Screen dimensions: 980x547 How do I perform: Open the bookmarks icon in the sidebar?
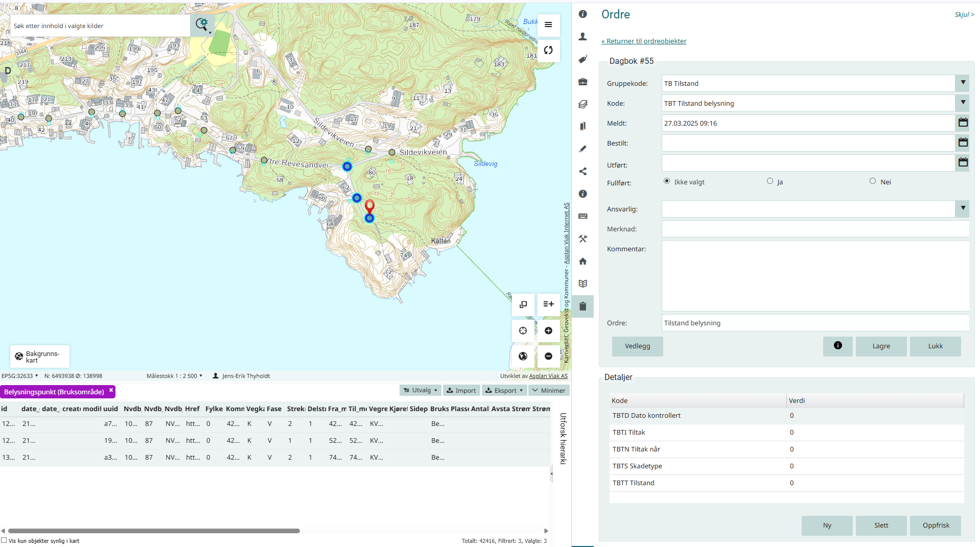(x=582, y=127)
